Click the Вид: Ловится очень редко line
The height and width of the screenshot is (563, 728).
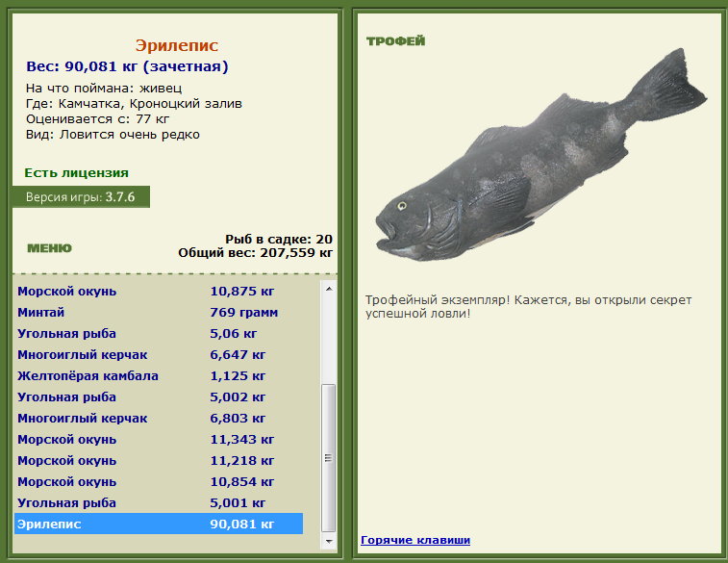click(113, 135)
